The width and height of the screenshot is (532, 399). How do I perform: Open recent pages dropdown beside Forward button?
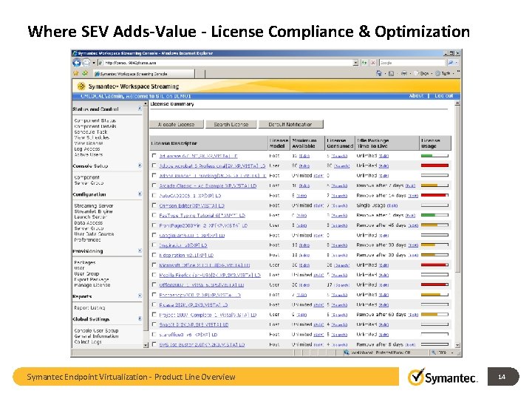(x=94, y=63)
